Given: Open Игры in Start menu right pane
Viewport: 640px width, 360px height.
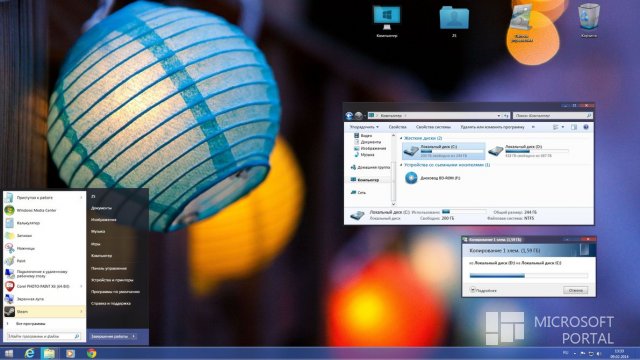Looking at the screenshot, I should (x=96, y=244).
